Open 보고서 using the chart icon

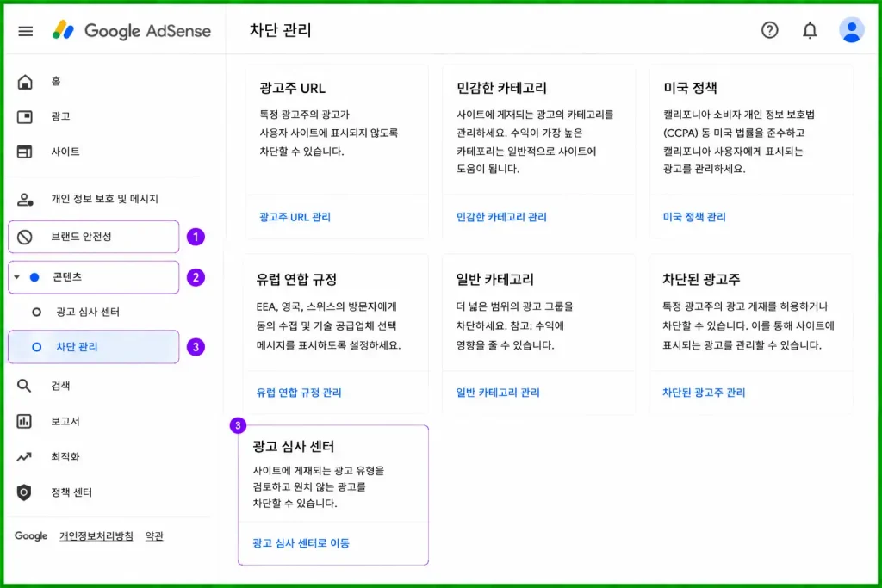coord(24,421)
